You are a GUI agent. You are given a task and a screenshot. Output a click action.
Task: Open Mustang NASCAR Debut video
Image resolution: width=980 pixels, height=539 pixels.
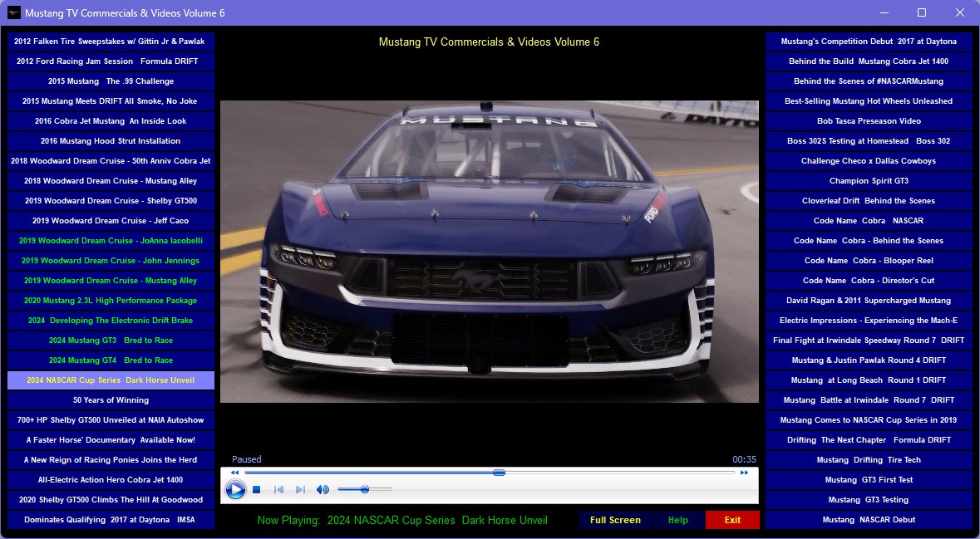(x=869, y=520)
